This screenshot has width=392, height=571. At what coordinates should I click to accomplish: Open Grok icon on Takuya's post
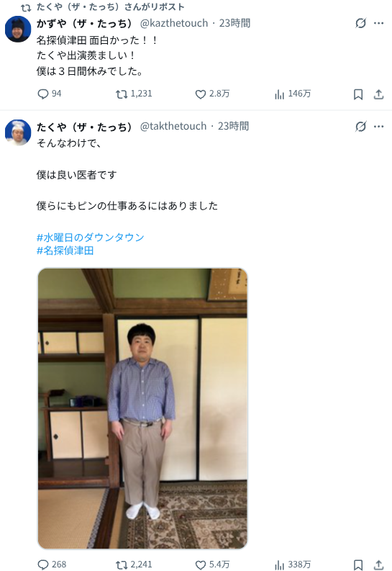click(360, 126)
